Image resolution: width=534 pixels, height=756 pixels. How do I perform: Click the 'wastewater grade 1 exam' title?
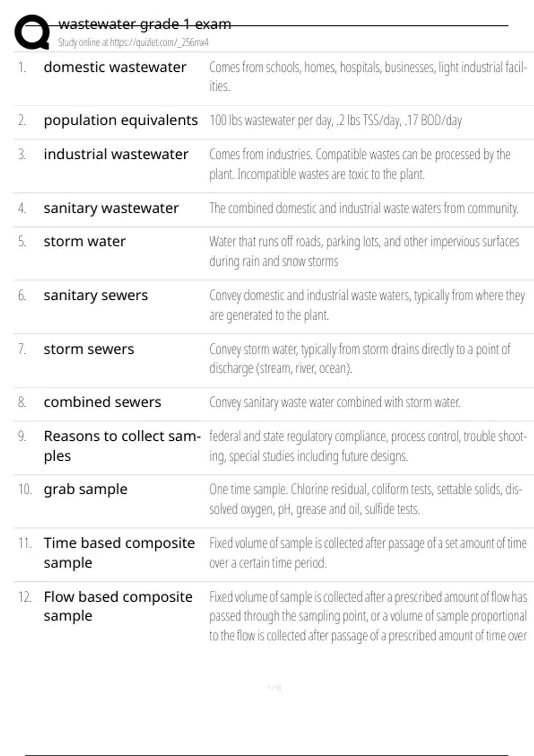pos(145,24)
